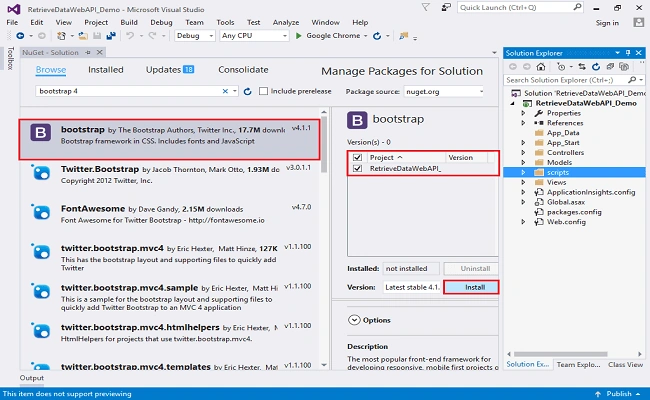
Task: Switch to the Installed tab
Action: tap(106, 70)
